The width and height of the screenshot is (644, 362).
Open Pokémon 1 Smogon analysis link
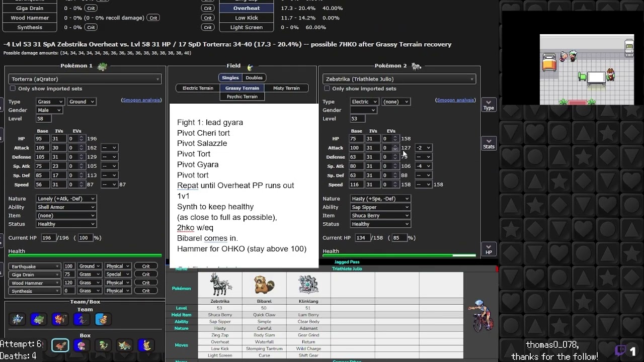(x=141, y=100)
